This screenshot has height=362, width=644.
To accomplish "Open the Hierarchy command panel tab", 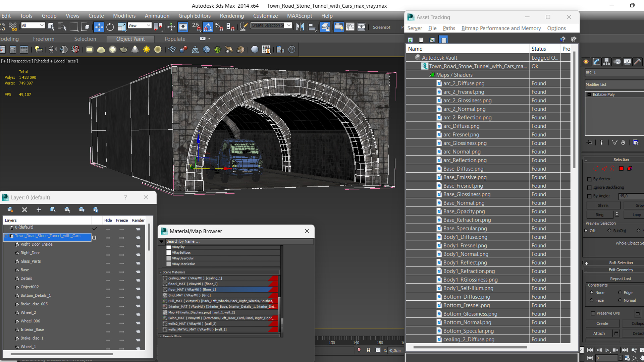I will 606,62.
